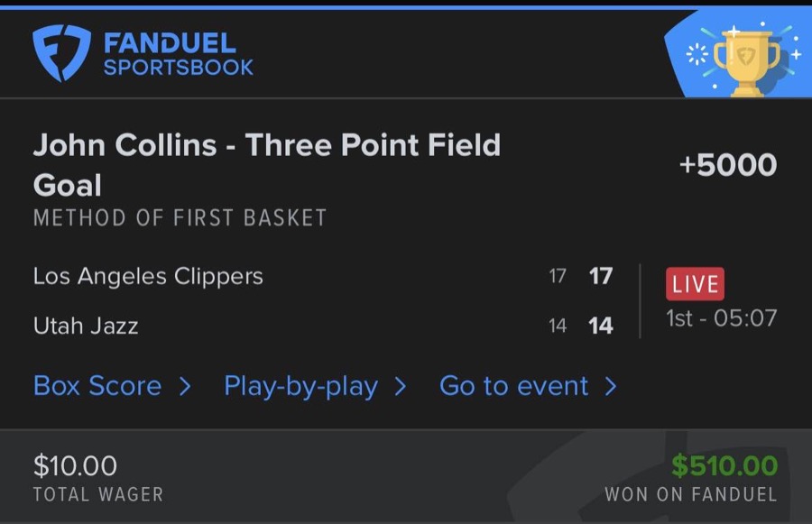Click the chevron beside Play-by-play

coord(400,387)
